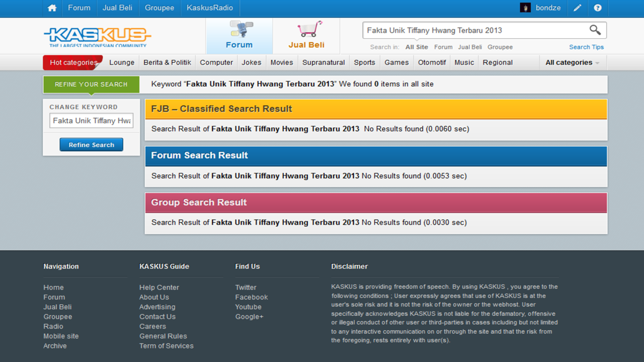Viewport: 644px width, 362px height.
Task: Open Jual Beli in top navigation bar
Action: [x=117, y=8]
